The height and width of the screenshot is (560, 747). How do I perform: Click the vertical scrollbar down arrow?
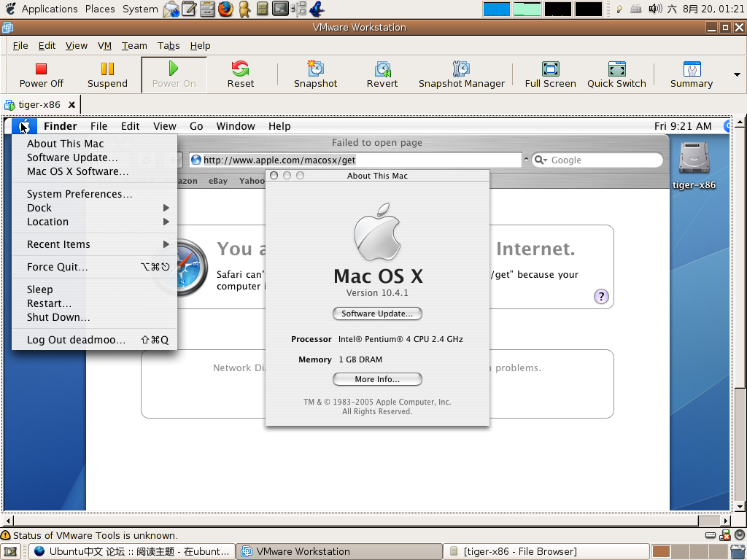(739, 507)
